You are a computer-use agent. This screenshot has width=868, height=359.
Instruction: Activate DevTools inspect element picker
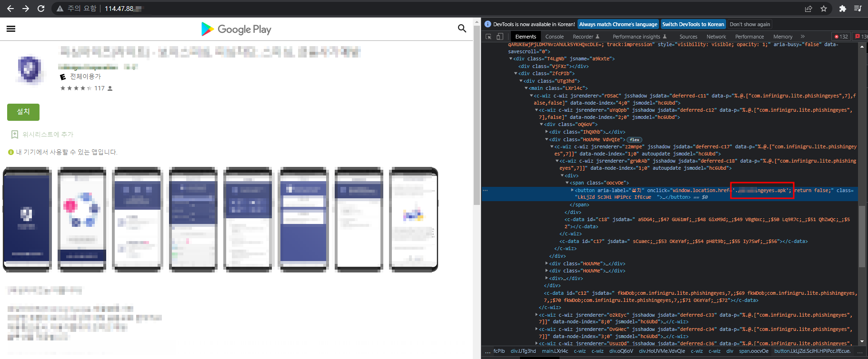coord(489,37)
